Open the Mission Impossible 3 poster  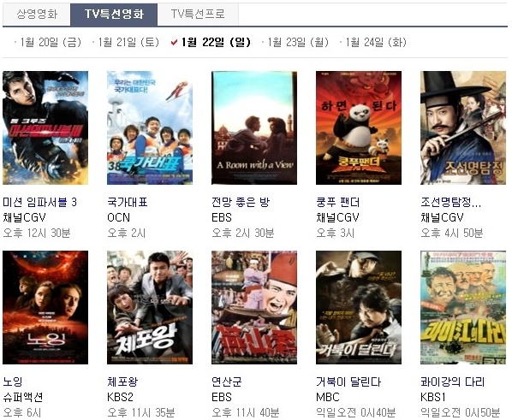pyautogui.click(x=45, y=128)
